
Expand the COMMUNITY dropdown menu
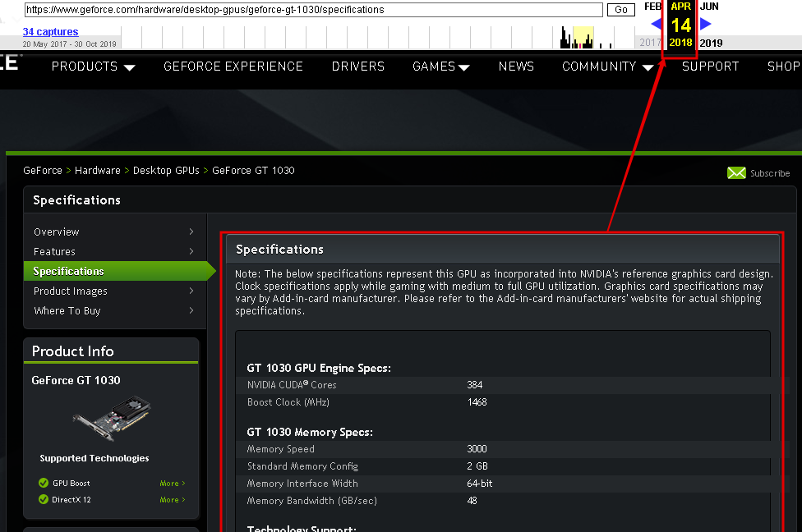(607, 66)
